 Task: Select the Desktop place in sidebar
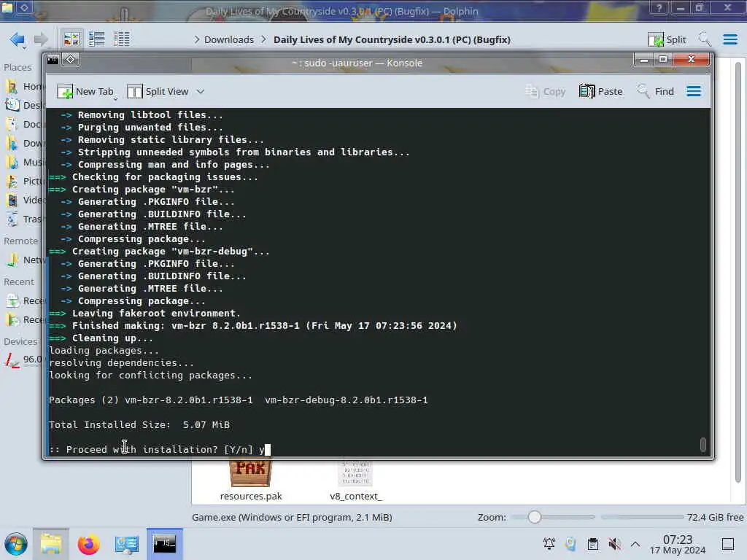tap(24, 105)
